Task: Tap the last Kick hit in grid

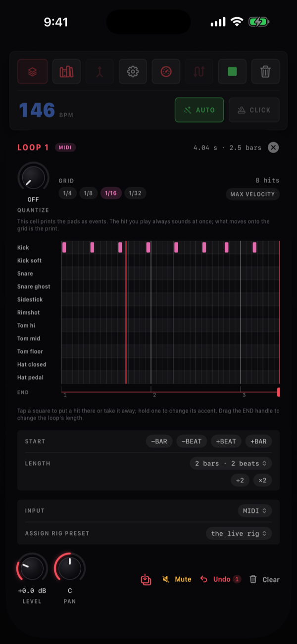Action: point(254,247)
